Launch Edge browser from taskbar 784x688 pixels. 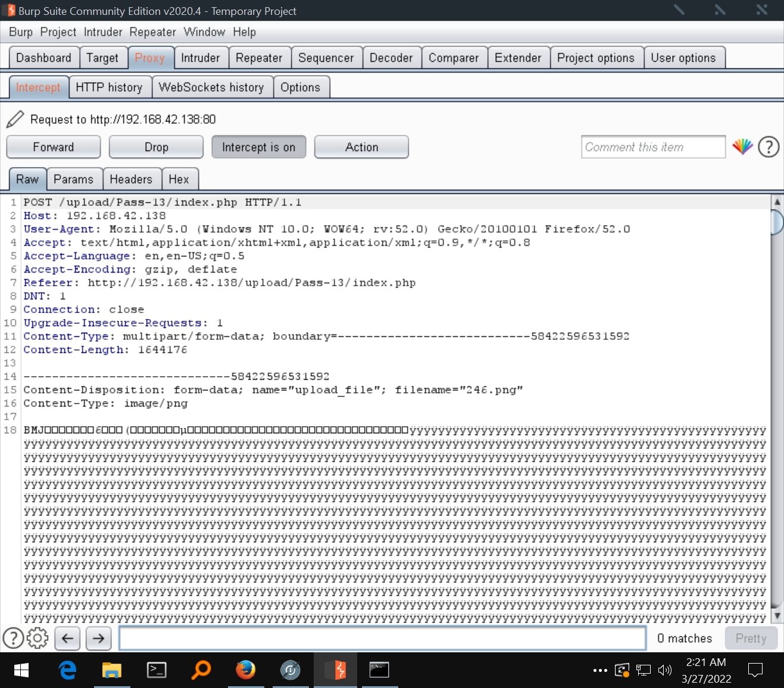(68, 670)
